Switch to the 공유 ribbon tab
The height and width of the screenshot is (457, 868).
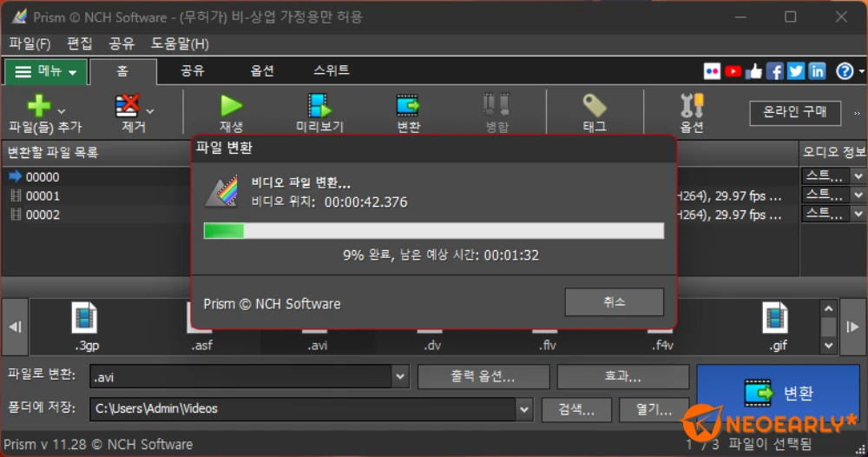pos(192,71)
